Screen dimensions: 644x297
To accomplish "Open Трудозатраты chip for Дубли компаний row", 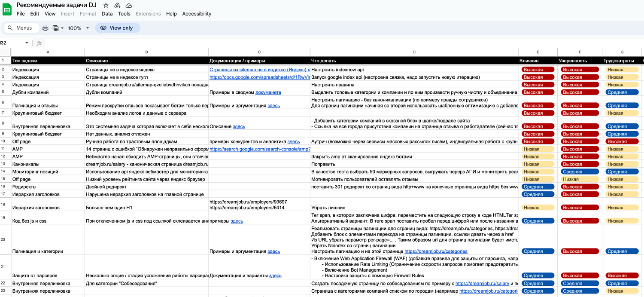I will point(622,92).
